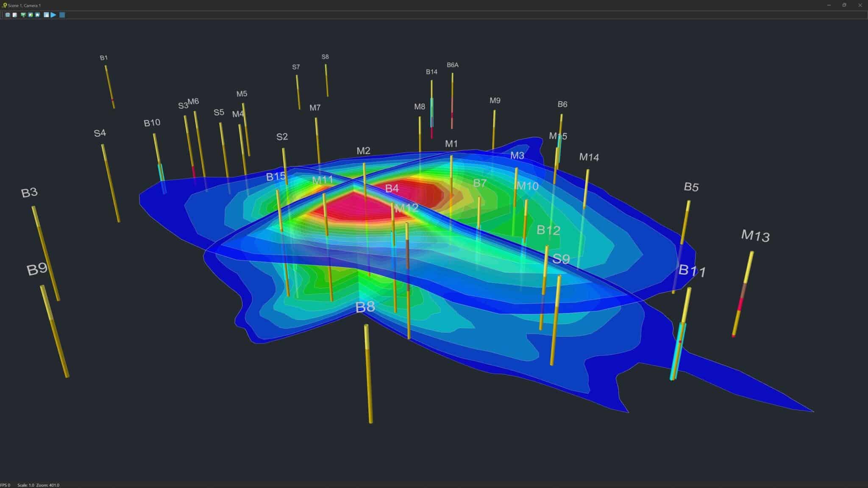This screenshot has height=488, width=868.
Task: Click the blue square stop button
Action: coord(62,15)
